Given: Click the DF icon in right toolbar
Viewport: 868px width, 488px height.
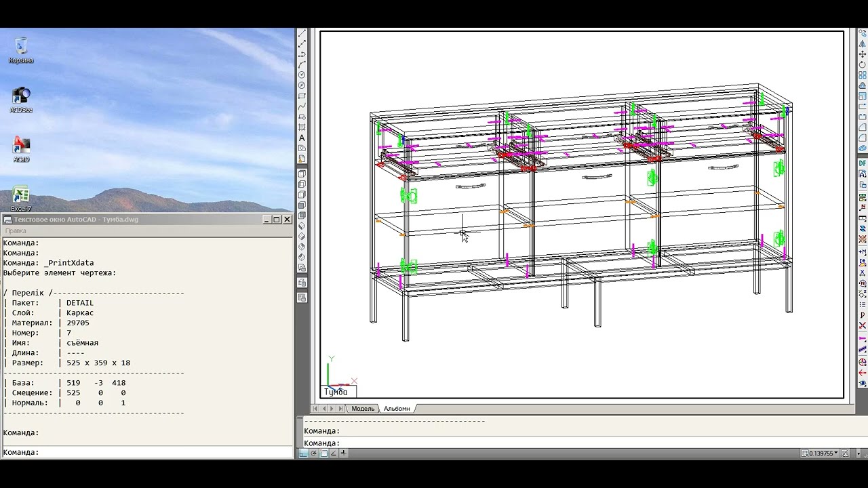Looking at the screenshot, I should (x=863, y=163).
